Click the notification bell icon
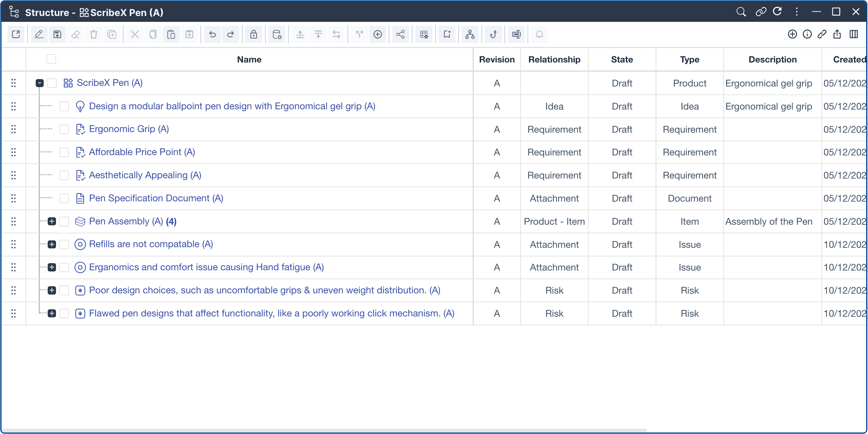This screenshot has height=434, width=868. (x=539, y=34)
